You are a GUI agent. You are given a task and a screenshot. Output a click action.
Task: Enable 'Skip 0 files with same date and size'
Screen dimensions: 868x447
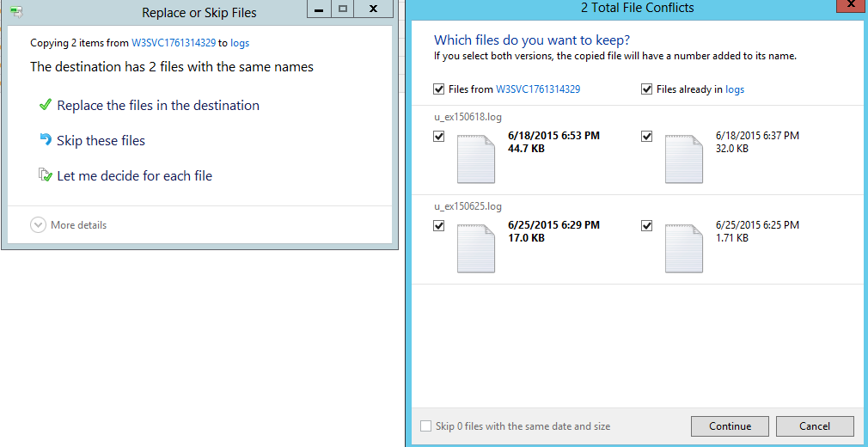(x=425, y=426)
